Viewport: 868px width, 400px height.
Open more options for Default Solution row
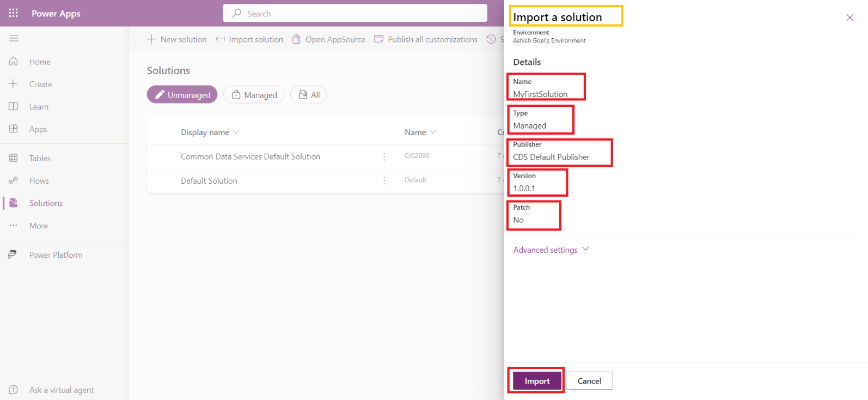(384, 180)
